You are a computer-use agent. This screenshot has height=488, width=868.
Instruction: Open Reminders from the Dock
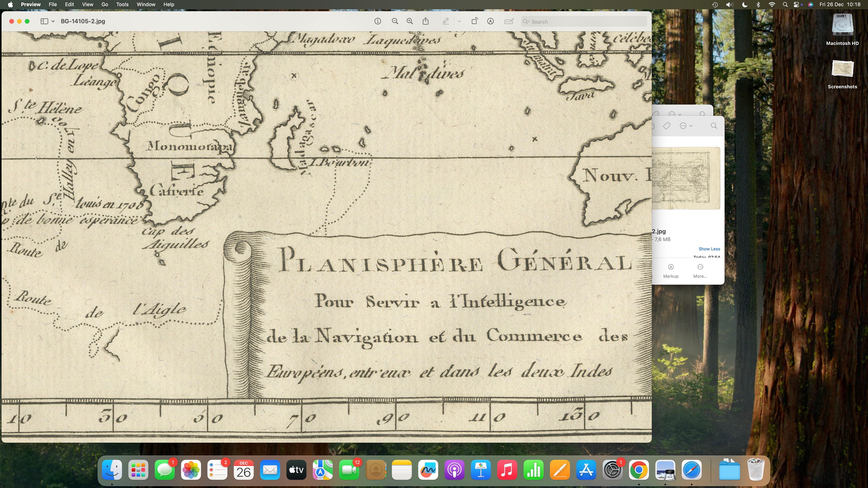(217, 470)
